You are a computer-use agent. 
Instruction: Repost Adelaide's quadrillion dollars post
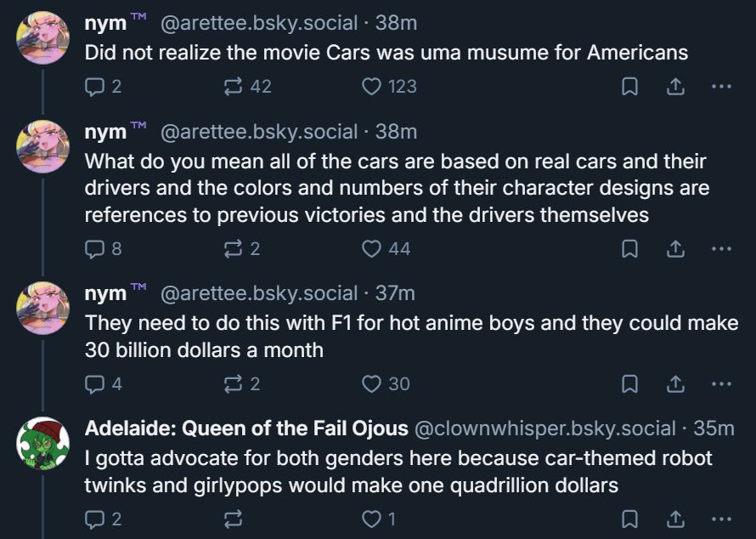click(x=232, y=519)
